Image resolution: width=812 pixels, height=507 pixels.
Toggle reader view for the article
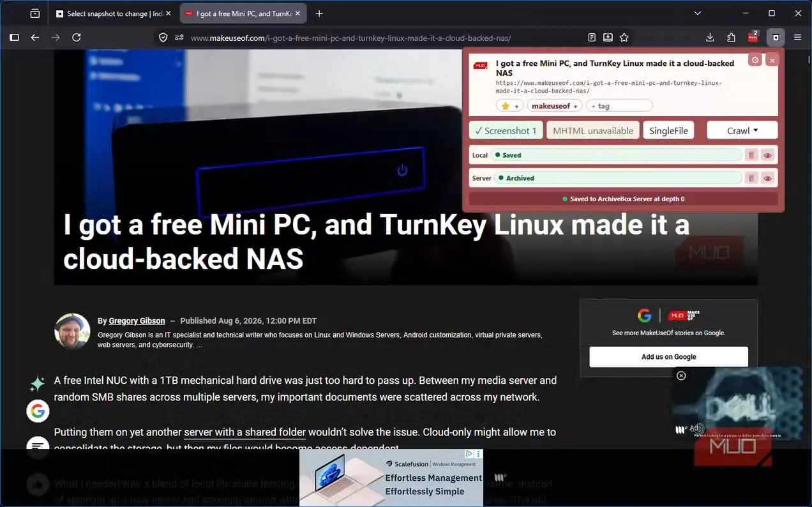[x=592, y=38]
